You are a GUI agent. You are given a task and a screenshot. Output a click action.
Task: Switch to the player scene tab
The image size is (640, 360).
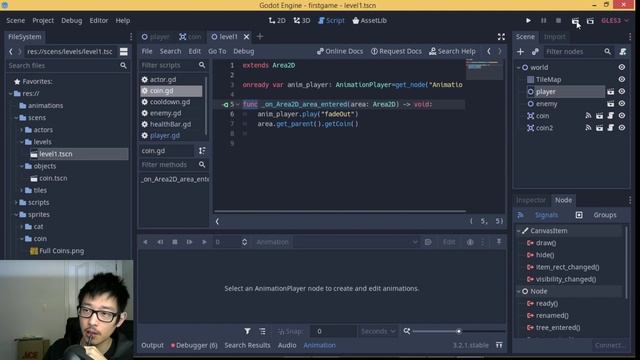[x=155, y=37]
